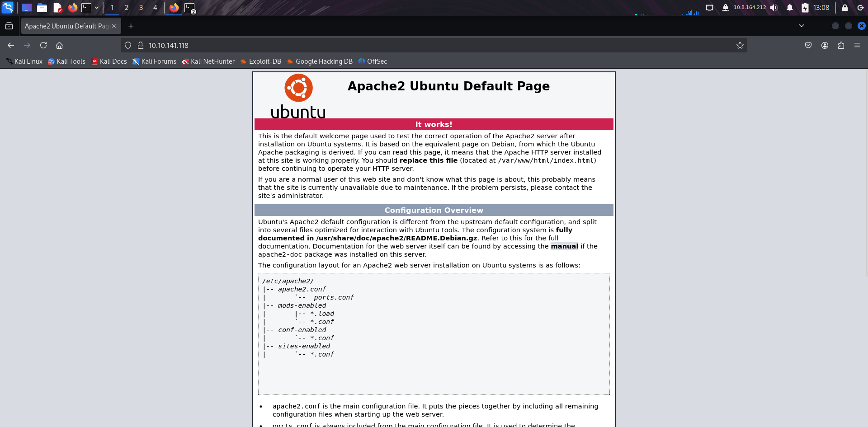The height and width of the screenshot is (427, 868).
Task: Save the current page to Pocket
Action: point(808,45)
